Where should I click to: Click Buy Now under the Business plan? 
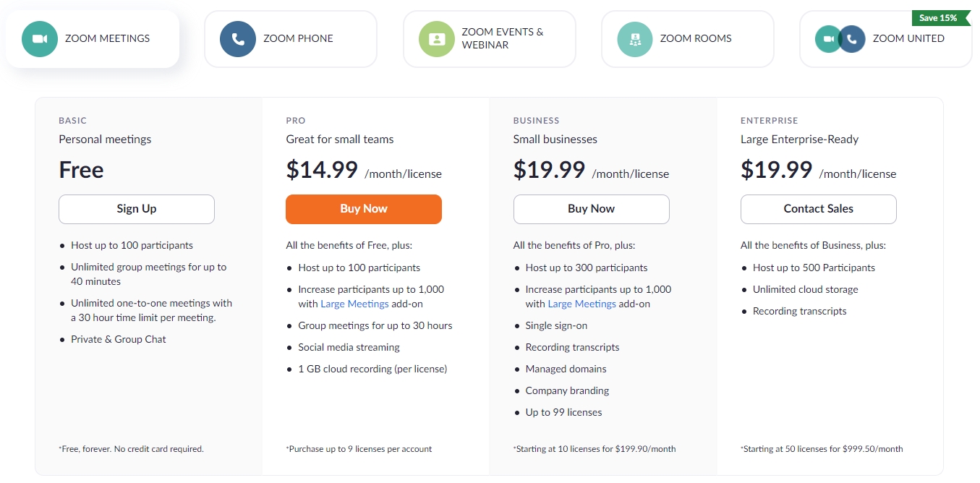pyautogui.click(x=591, y=209)
